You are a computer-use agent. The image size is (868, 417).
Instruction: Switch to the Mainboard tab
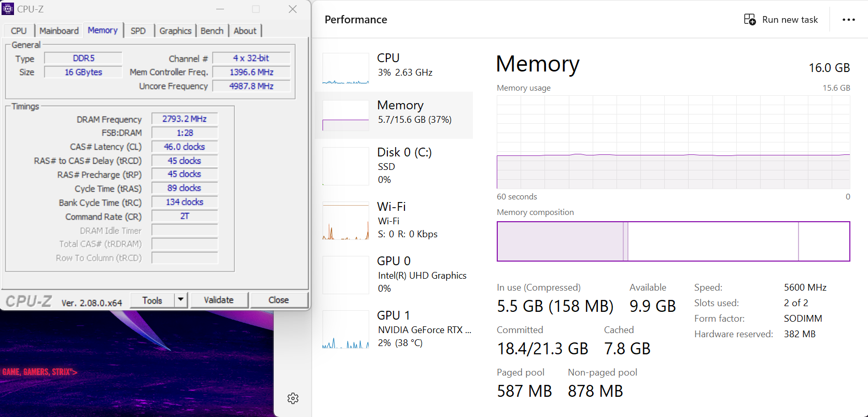59,31
